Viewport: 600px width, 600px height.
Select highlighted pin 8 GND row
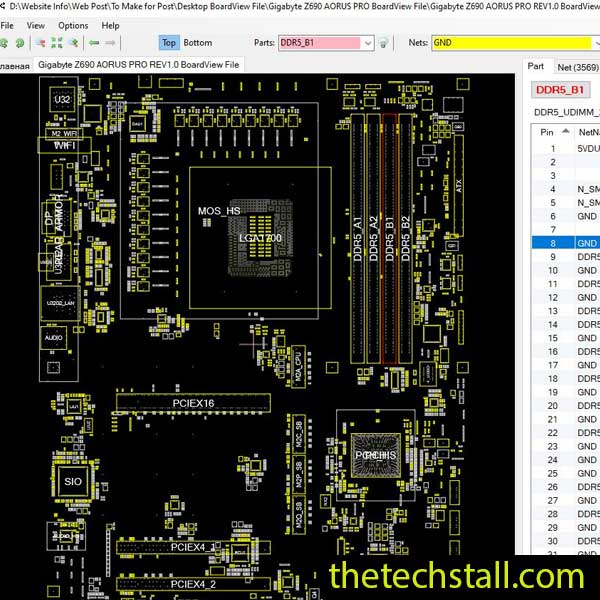click(566, 243)
